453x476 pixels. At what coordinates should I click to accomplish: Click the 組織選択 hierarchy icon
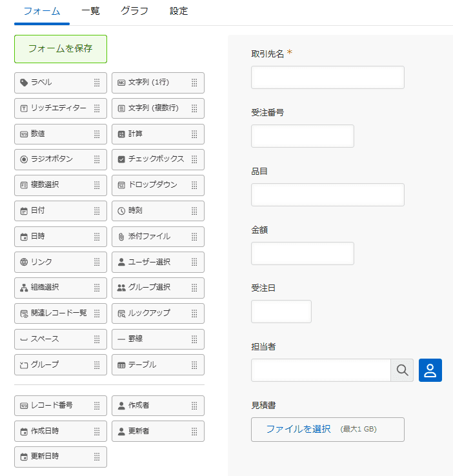[x=24, y=288]
